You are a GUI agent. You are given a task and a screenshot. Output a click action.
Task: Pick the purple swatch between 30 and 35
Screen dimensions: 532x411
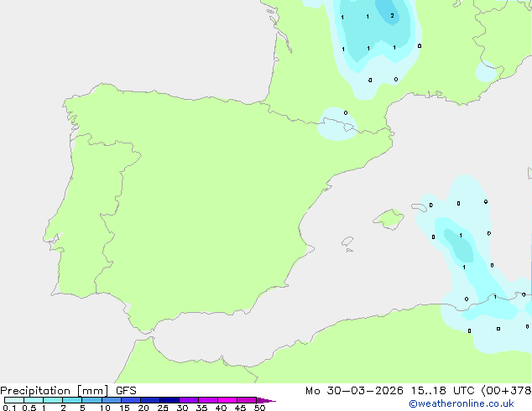click(x=189, y=400)
